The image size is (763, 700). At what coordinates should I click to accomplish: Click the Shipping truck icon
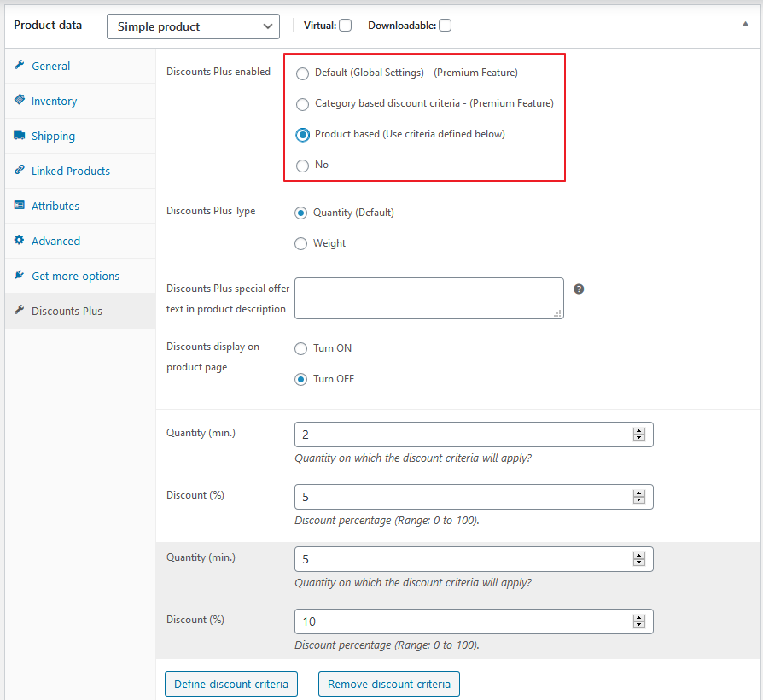pyautogui.click(x=20, y=135)
